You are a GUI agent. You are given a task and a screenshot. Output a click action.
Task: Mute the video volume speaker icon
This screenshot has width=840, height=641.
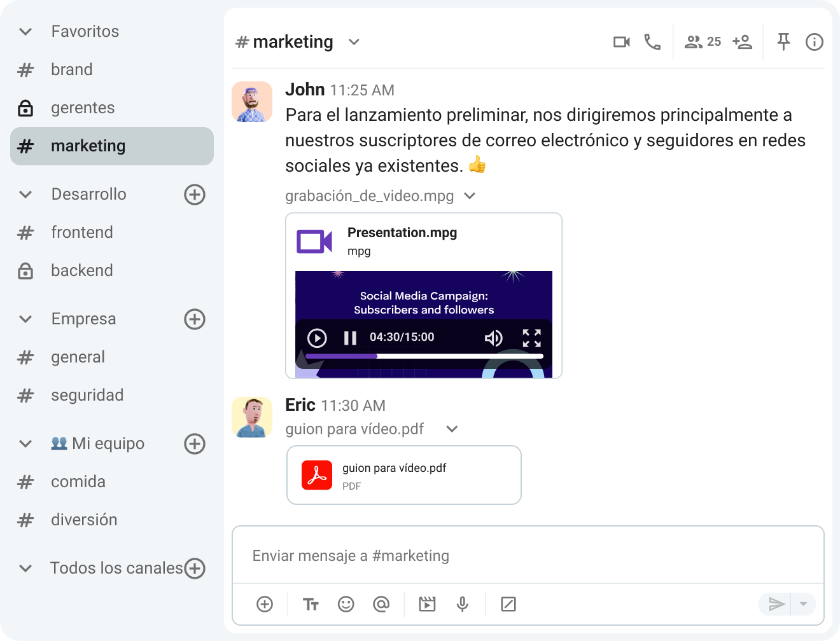point(493,338)
